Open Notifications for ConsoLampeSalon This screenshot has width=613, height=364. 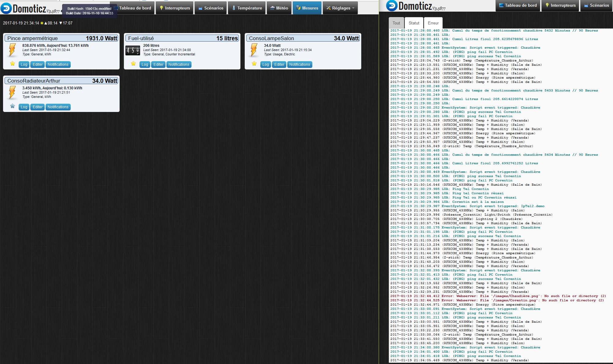(299, 65)
